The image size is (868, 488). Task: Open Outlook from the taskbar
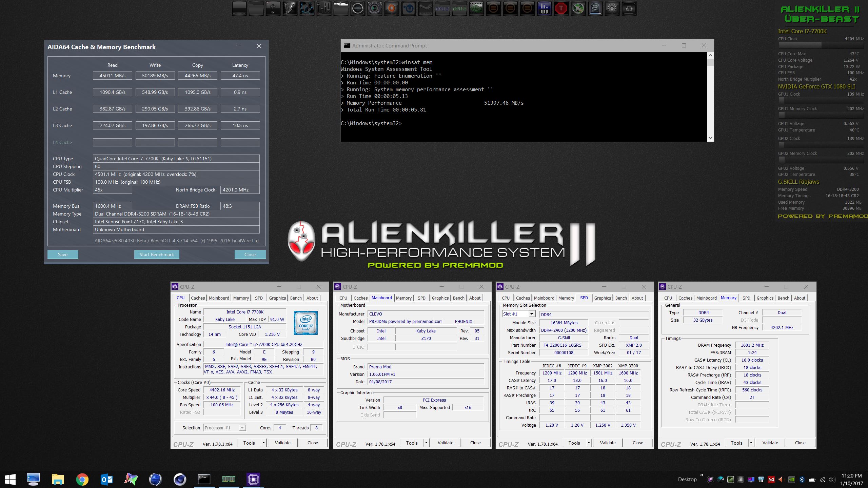pos(107,479)
